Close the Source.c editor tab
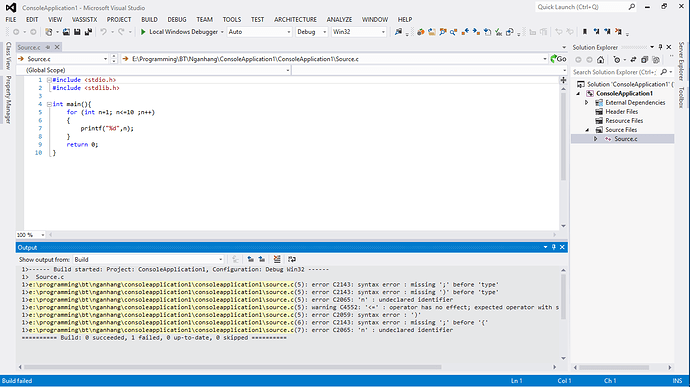This screenshot has width=690, height=387. (57, 47)
